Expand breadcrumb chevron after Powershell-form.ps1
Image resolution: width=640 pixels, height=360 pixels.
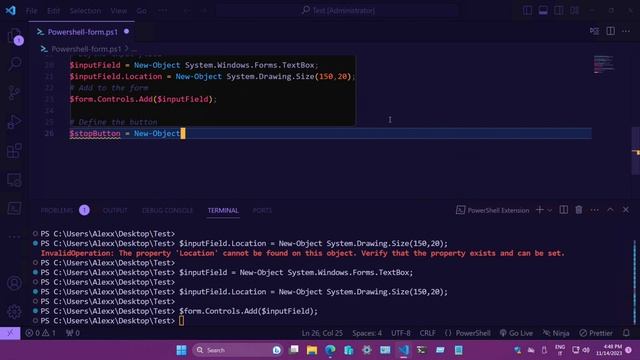tap(127, 49)
